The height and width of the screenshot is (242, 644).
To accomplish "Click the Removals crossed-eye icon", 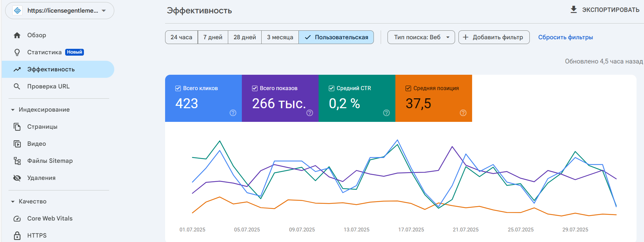I will (17, 178).
